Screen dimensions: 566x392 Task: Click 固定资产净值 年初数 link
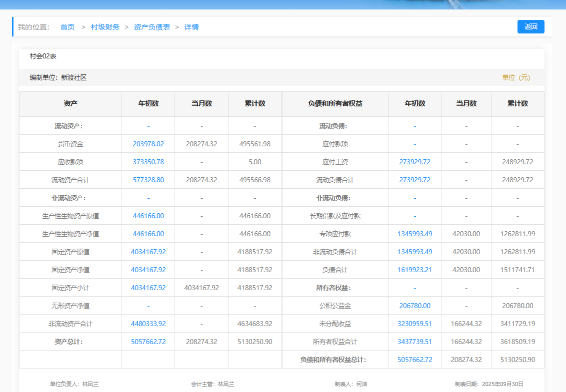[x=148, y=270]
